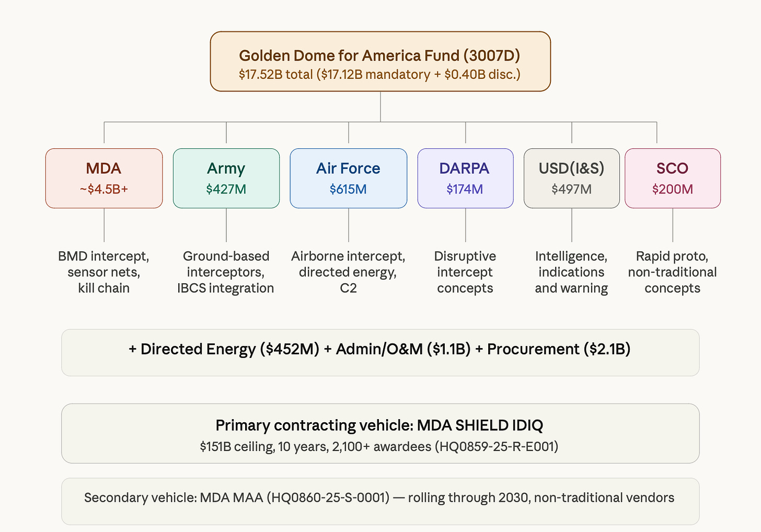This screenshot has height=532, width=761.
Task: Click the Primary contracting vehicle: MDA SHIELD IDIQ heading
Action: [x=379, y=425]
